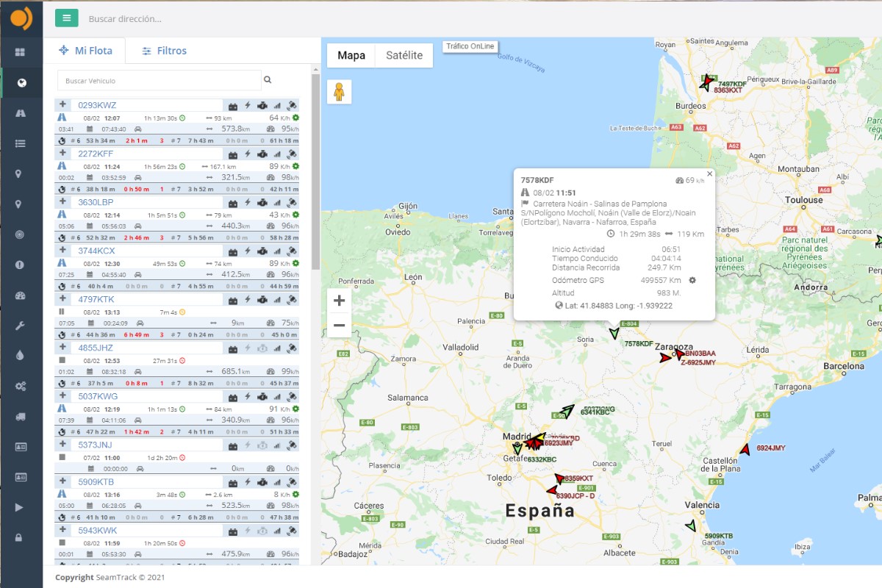Viewport: 882px width, 588px height.
Task: Click the red 6 h 49 m value for 4797KTK
Action: point(137,334)
